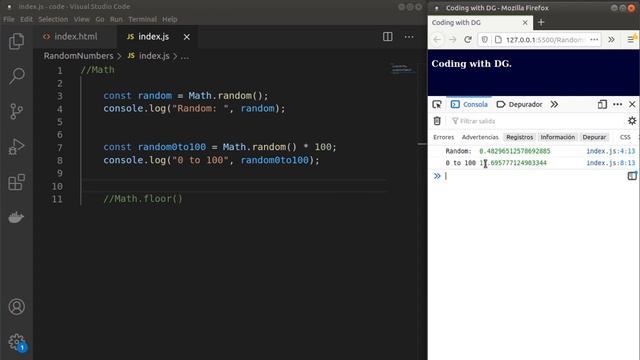The image size is (640, 360).
Task: Click the Coding with DG. page heading
Action: (471, 64)
